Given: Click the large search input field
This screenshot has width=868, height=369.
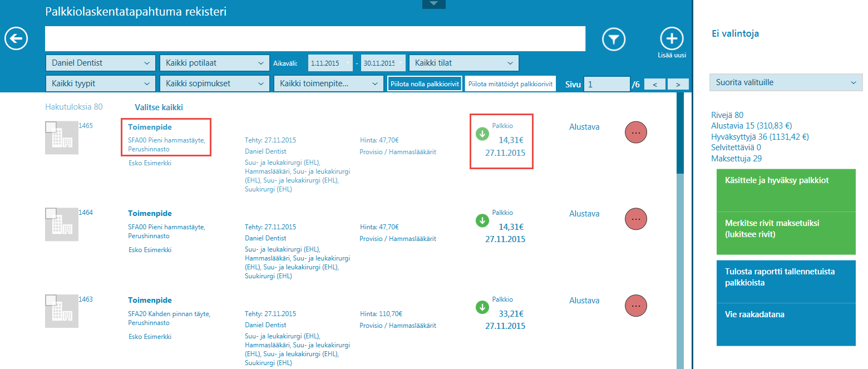Looking at the screenshot, I should (315, 39).
